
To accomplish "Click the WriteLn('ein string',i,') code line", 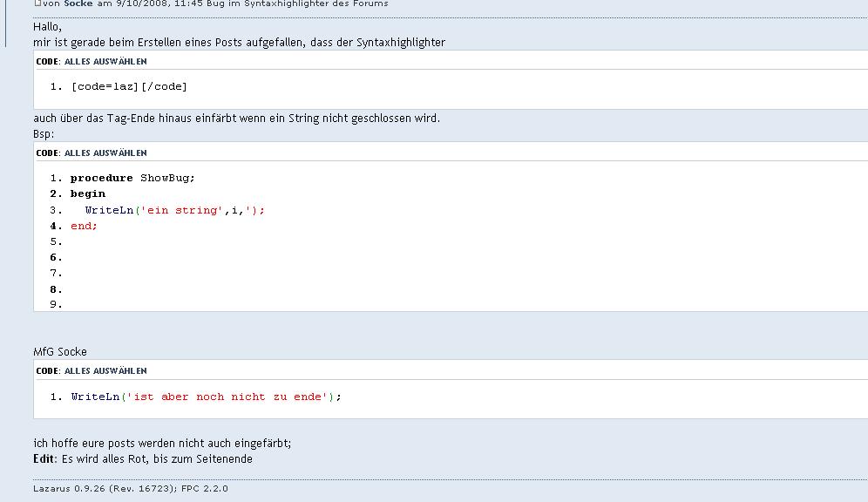I will pyautogui.click(x=174, y=210).
